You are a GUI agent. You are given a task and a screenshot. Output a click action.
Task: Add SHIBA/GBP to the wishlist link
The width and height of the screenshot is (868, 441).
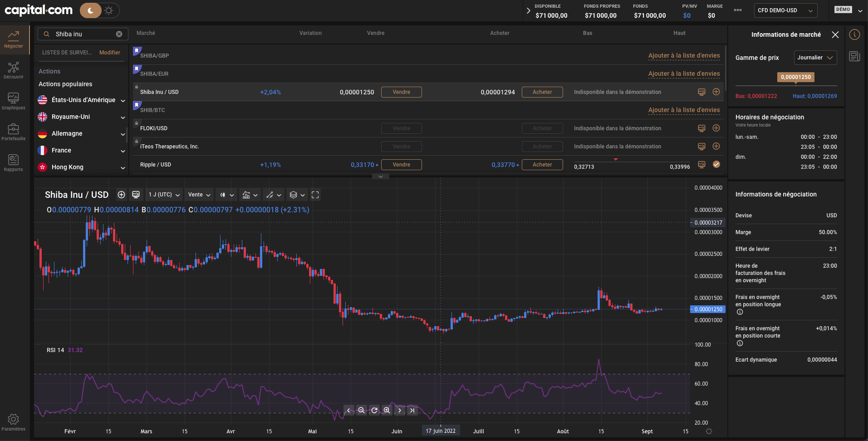tap(684, 55)
